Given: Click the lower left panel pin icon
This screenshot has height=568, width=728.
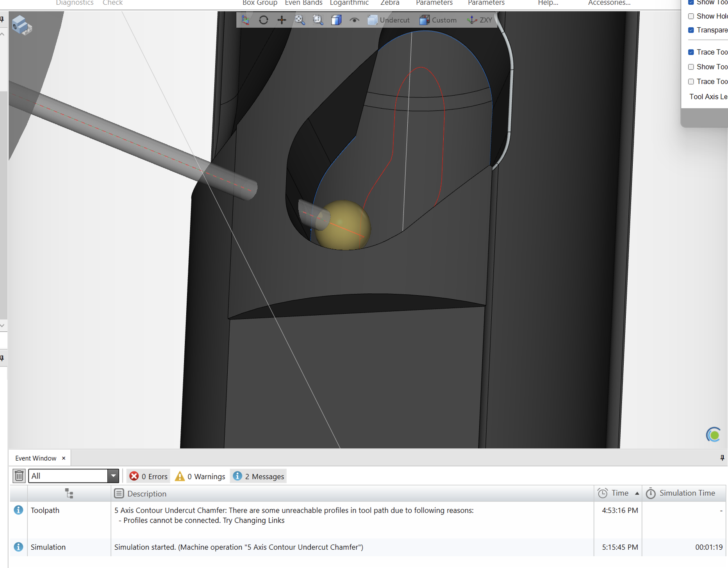Looking at the screenshot, I should pyautogui.click(x=2, y=358).
